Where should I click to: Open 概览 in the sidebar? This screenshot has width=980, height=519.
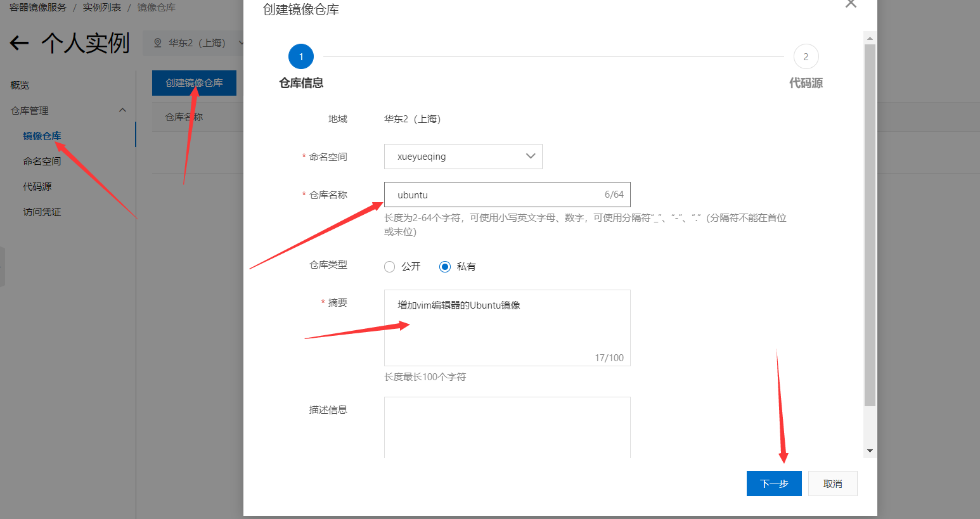20,85
